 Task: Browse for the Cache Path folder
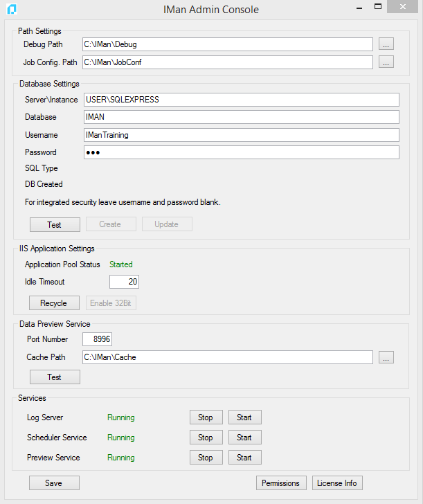pos(386,357)
